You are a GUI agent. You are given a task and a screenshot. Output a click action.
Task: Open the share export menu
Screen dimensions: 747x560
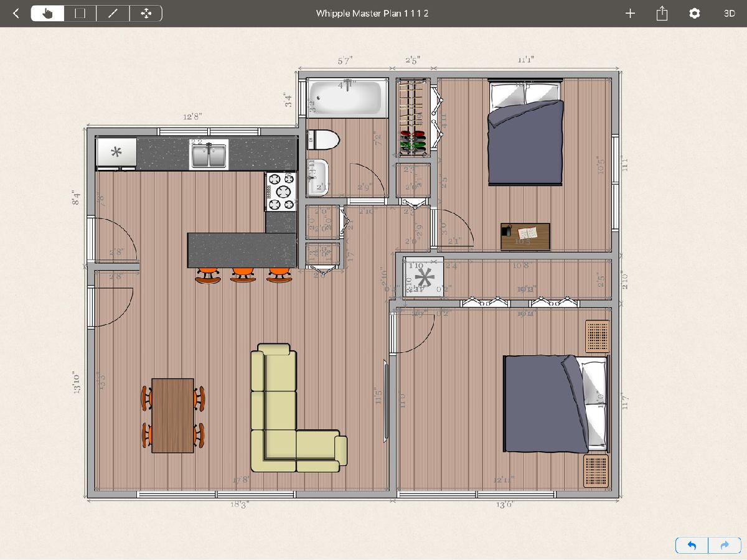pos(662,13)
